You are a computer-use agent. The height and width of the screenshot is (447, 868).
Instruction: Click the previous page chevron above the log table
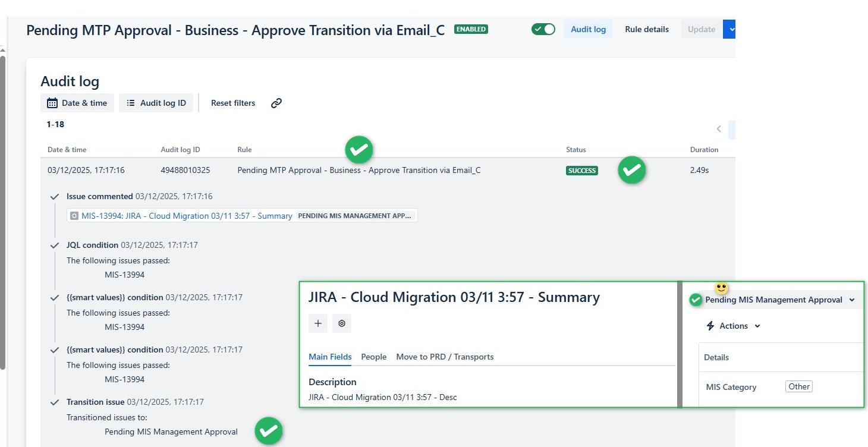[x=719, y=128]
